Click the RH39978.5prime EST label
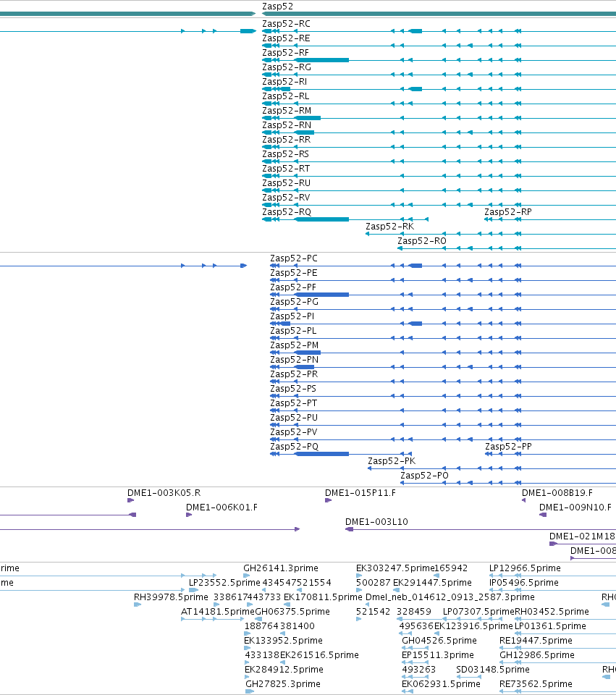Viewport: 616px width, 695px height. (171, 597)
